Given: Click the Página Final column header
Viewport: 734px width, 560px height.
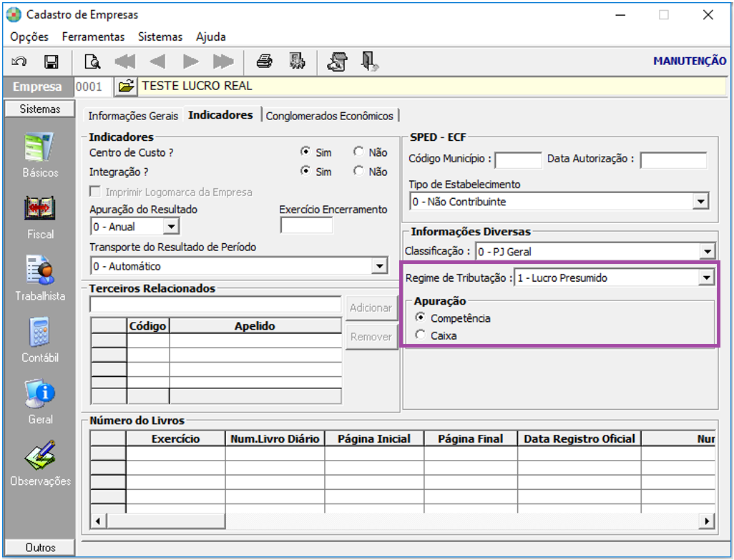Looking at the screenshot, I should [471, 439].
